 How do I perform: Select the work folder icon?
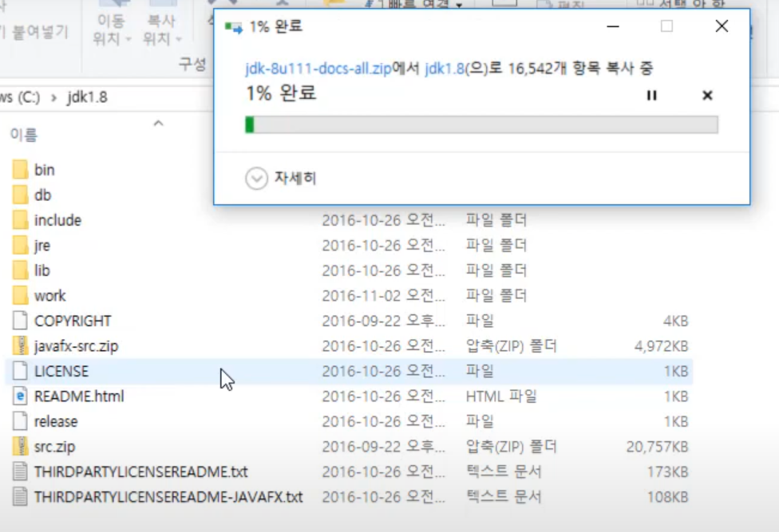point(21,296)
